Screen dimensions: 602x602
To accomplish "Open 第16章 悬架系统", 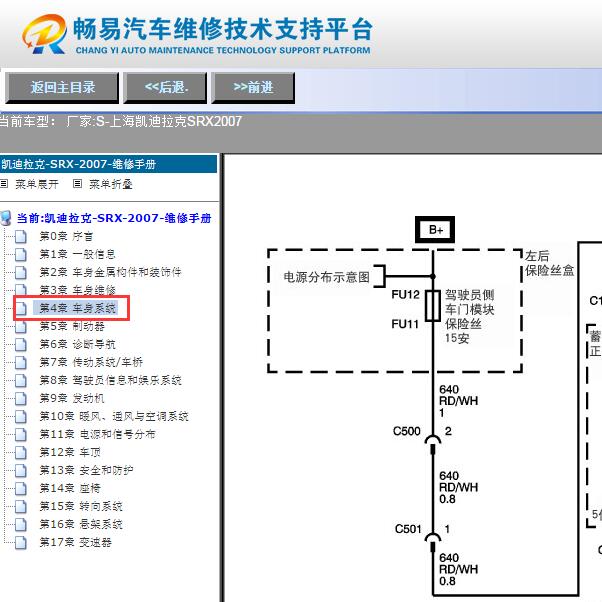I will pos(81,524).
